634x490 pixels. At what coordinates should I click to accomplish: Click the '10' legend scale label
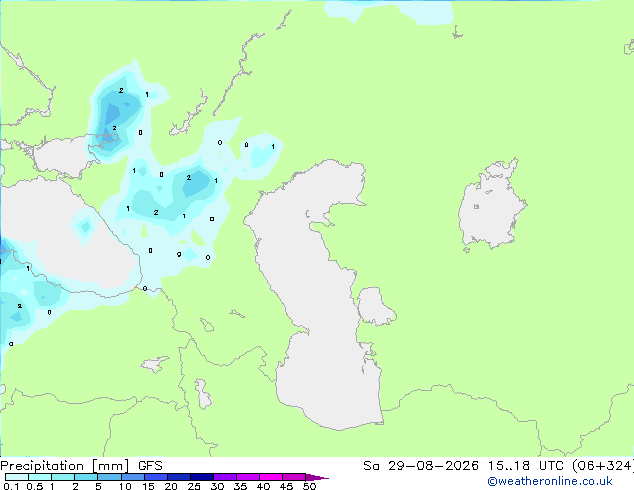point(125,486)
